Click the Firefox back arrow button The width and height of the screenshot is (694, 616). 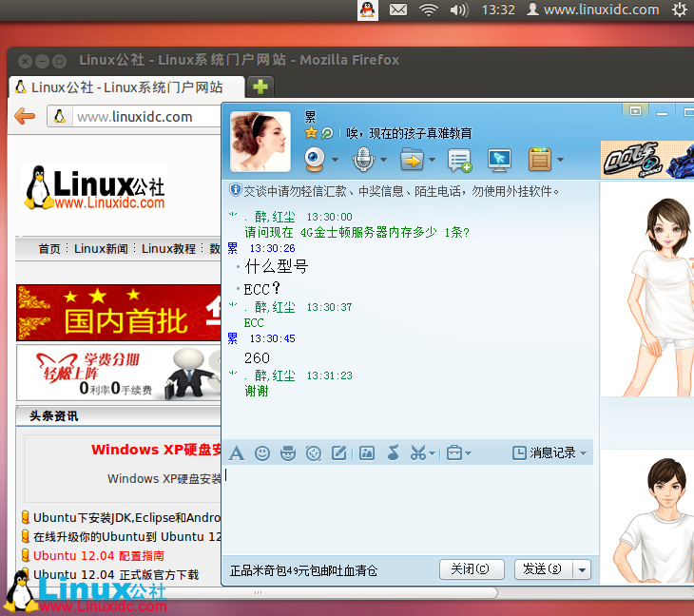pyautogui.click(x=25, y=116)
